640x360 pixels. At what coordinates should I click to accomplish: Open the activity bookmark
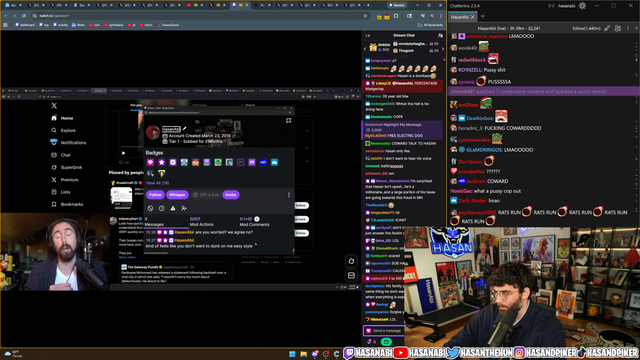pos(60,25)
